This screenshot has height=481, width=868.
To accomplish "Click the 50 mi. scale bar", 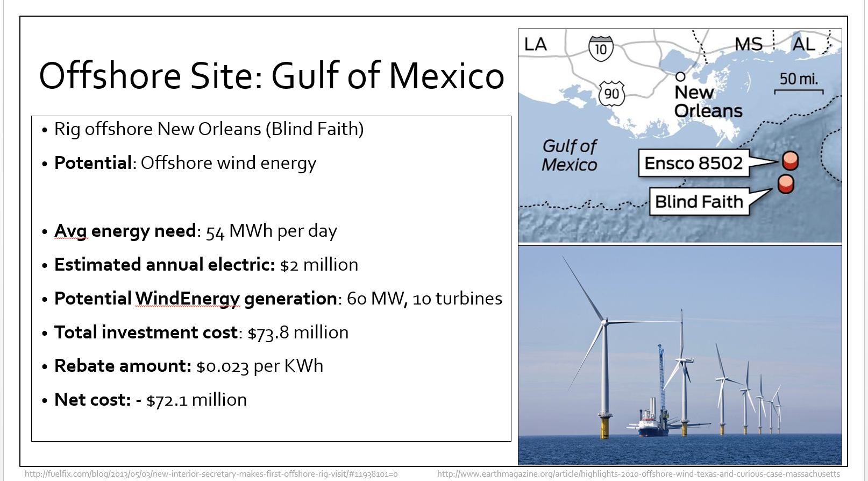I will pos(799,91).
